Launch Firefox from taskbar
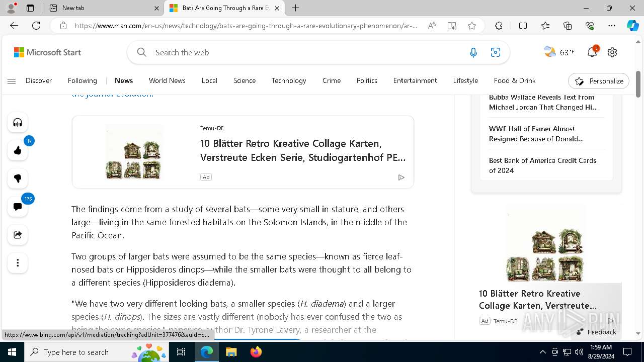644x362 pixels. pos(256,352)
